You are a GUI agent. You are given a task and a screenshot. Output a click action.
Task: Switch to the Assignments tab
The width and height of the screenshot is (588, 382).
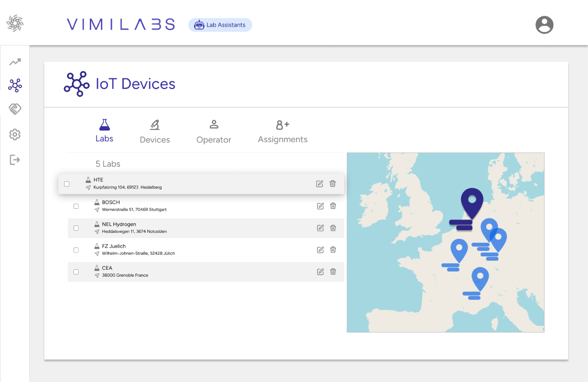[x=283, y=132]
